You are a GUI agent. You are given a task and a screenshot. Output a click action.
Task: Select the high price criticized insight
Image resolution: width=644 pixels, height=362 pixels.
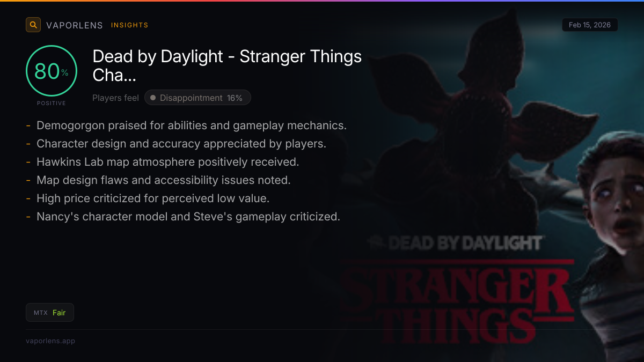click(x=152, y=198)
